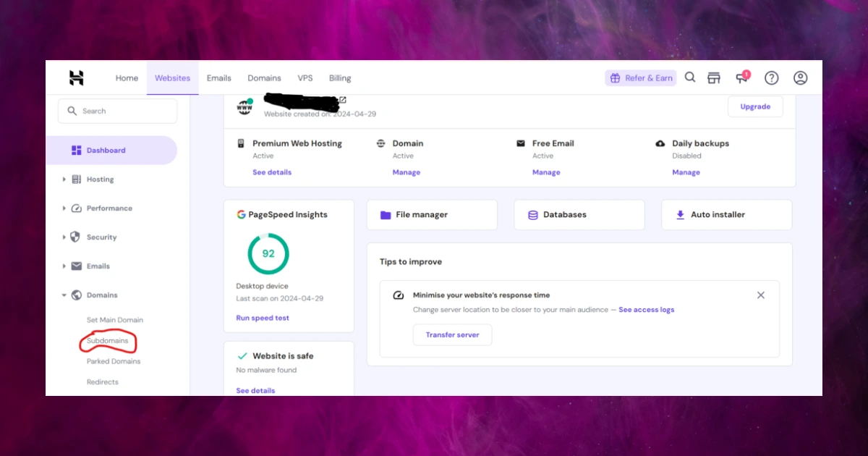Click the PageSpeed score 92 circle
This screenshot has height=456, width=868.
point(268,254)
